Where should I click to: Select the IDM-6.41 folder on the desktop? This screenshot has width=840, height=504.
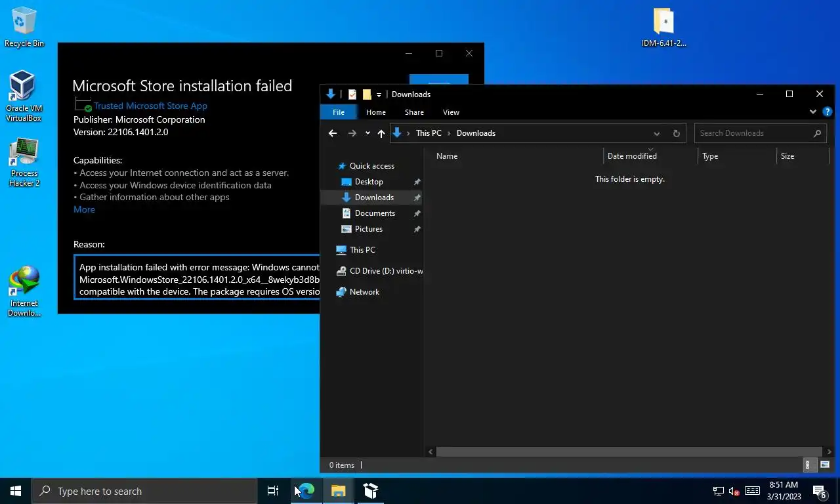point(664,27)
